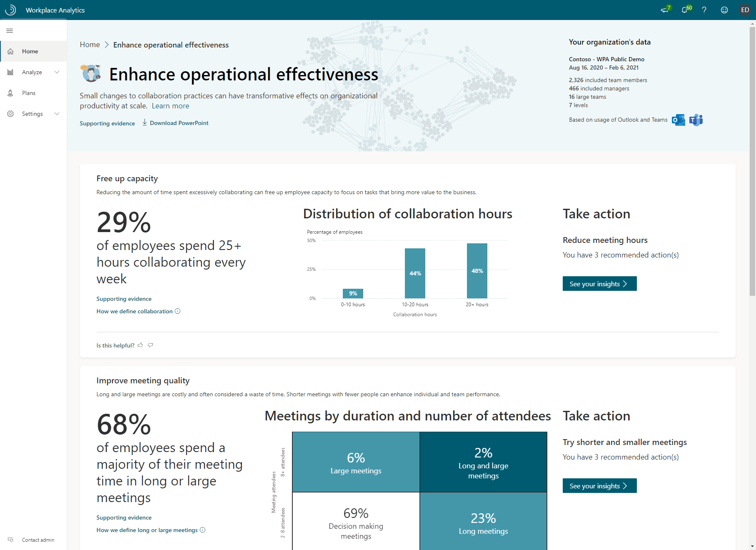Click the Teams app icon

[x=696, y=120]
